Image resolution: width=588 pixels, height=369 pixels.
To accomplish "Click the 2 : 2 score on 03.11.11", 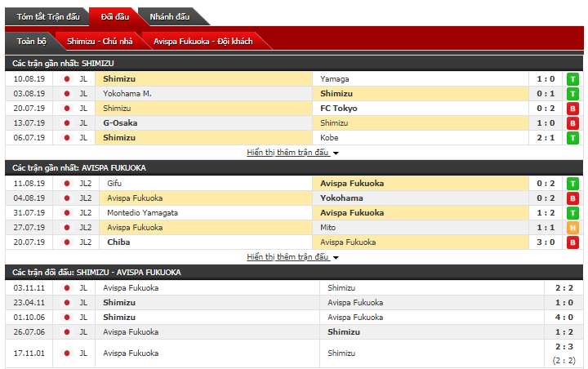I will 564,288.
